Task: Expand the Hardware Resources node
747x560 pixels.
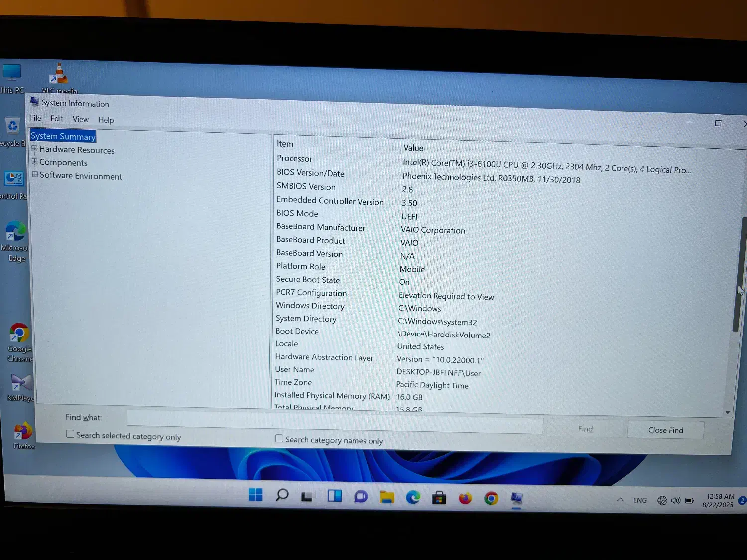Action: click(x=34, y=149)
